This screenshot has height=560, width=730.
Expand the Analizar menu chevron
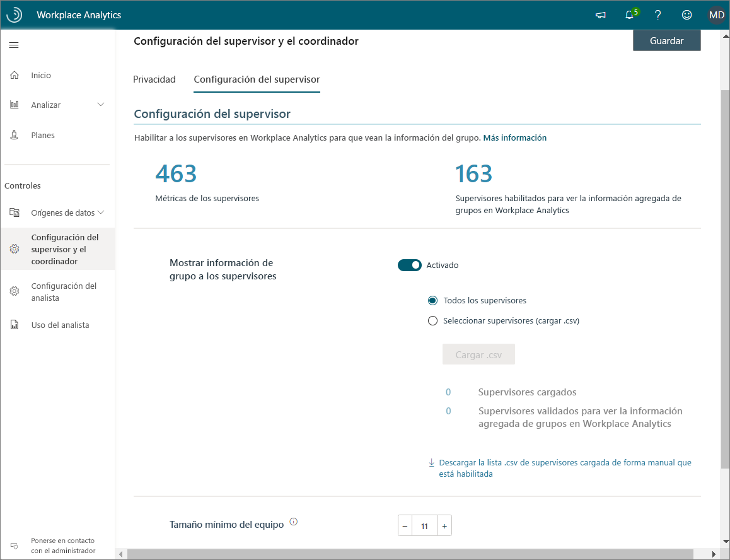click(101, 104)
